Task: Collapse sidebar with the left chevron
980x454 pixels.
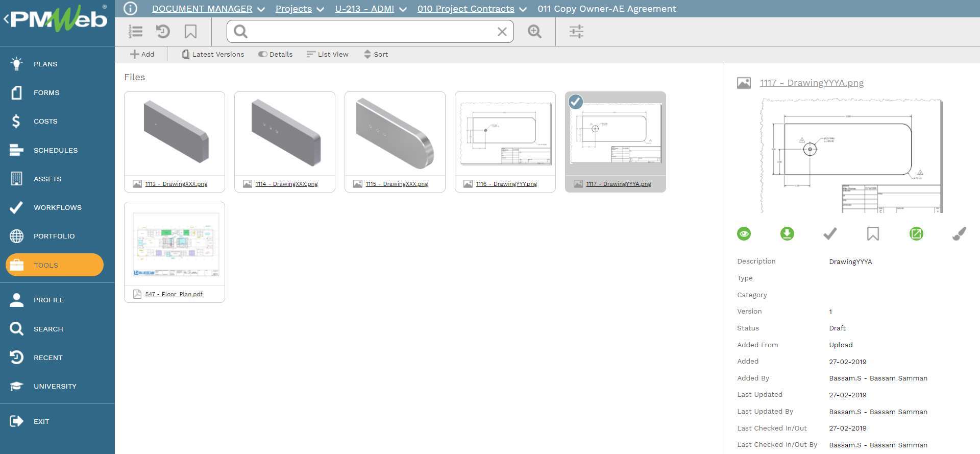Action: (x=6, y=19)
